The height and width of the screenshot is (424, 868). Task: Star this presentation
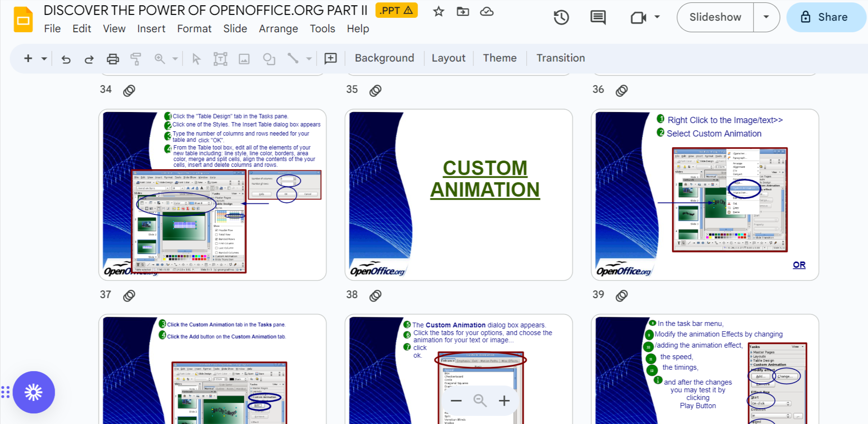[x=438, y=12]
